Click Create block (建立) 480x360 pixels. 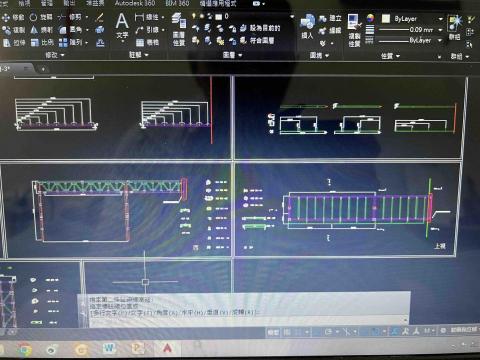(x=330, y=18)
